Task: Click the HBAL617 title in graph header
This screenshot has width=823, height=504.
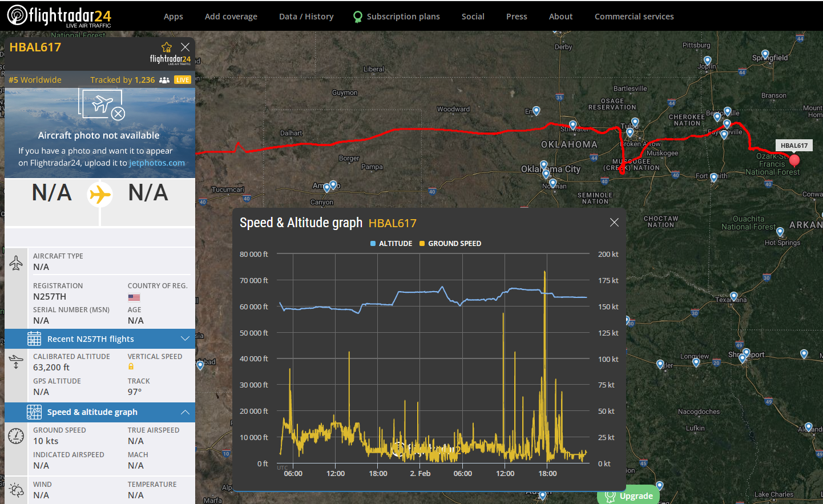Action: 393,223
